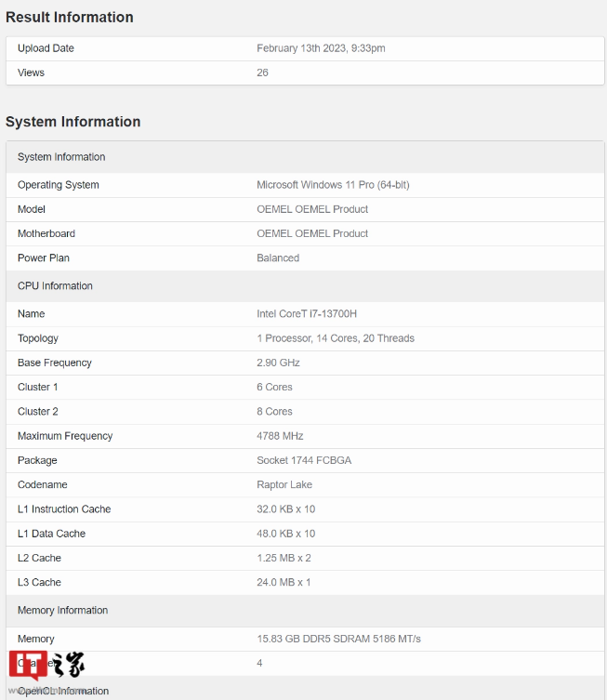Click the Memory Information section header

pos(62,611)
